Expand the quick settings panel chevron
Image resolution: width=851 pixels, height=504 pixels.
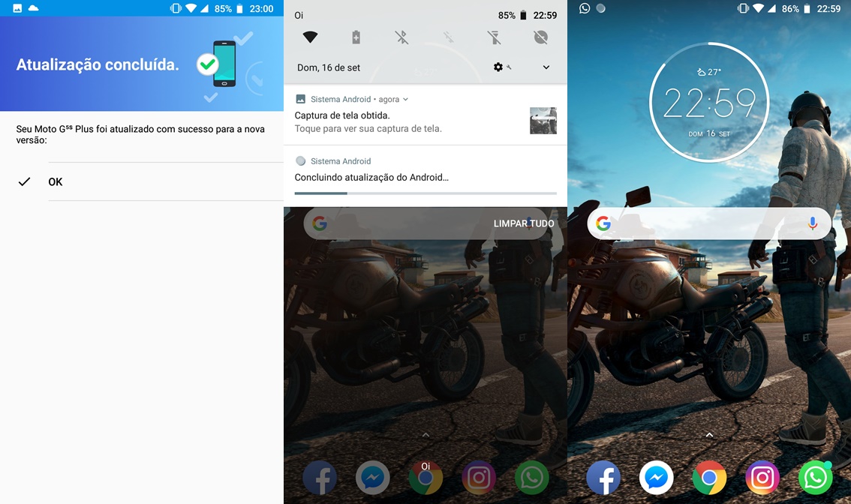[546, 67]
